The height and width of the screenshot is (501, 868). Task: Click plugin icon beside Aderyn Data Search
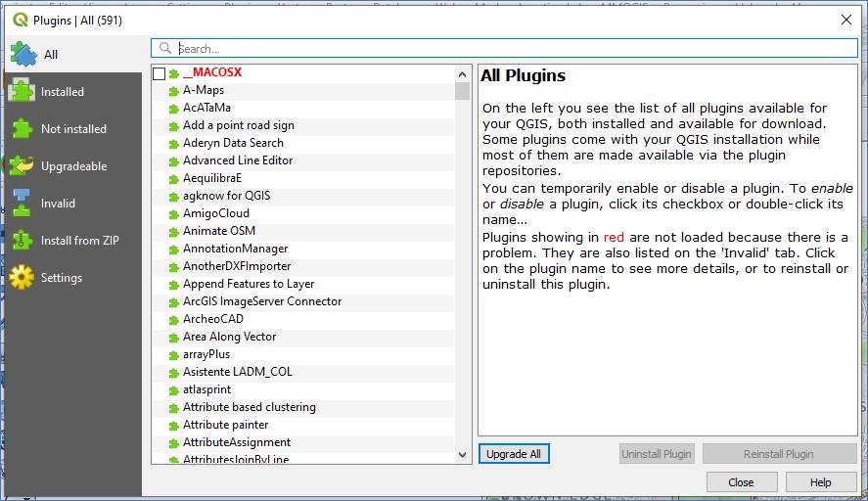174,144
